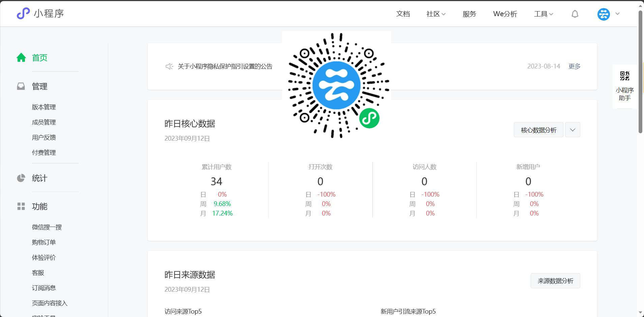The width and height of the screenshot is (644, 317).
Task: Click the 新用户引流来源Top5 label
Action: click(408, 311)
